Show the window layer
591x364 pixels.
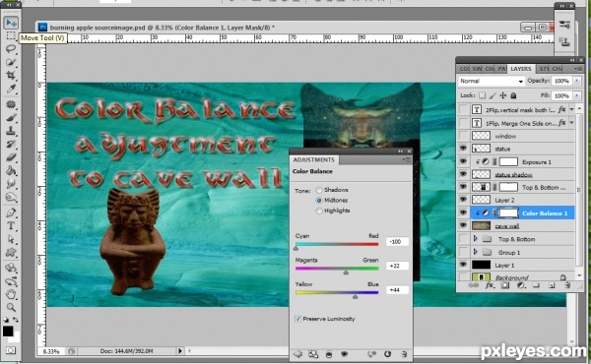pyautogui.click(x=463, y=136)
